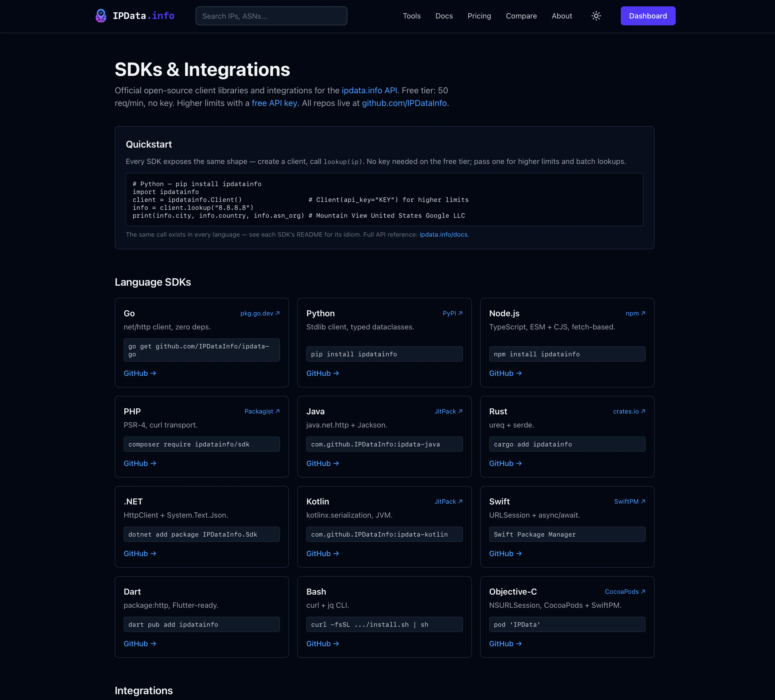Click 'URLSession + async/await.' description
The image size is (775, 700).
(534, 515)
